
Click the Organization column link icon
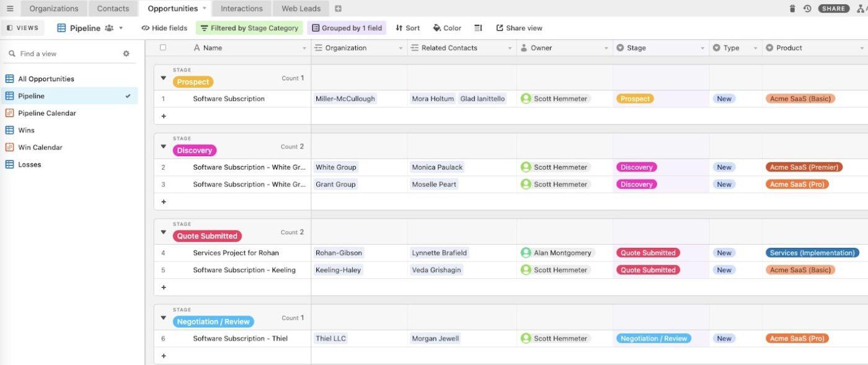coord(319,48)
